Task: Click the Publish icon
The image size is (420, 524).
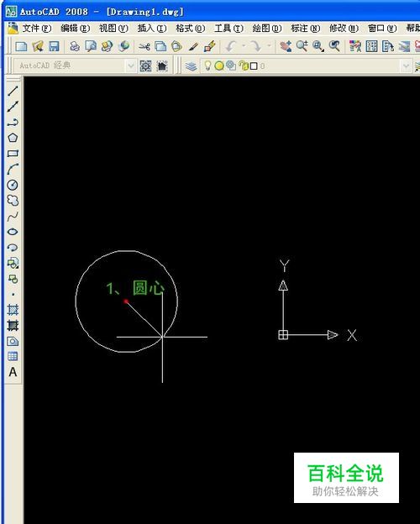Action: click(x=107, y=46)
